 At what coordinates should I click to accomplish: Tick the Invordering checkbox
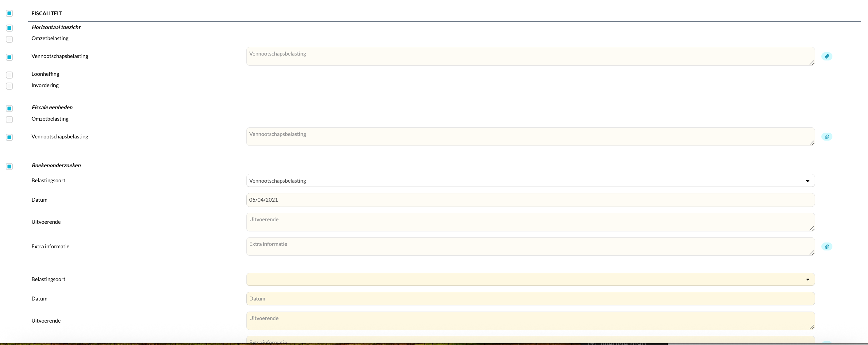pos(10,86)
